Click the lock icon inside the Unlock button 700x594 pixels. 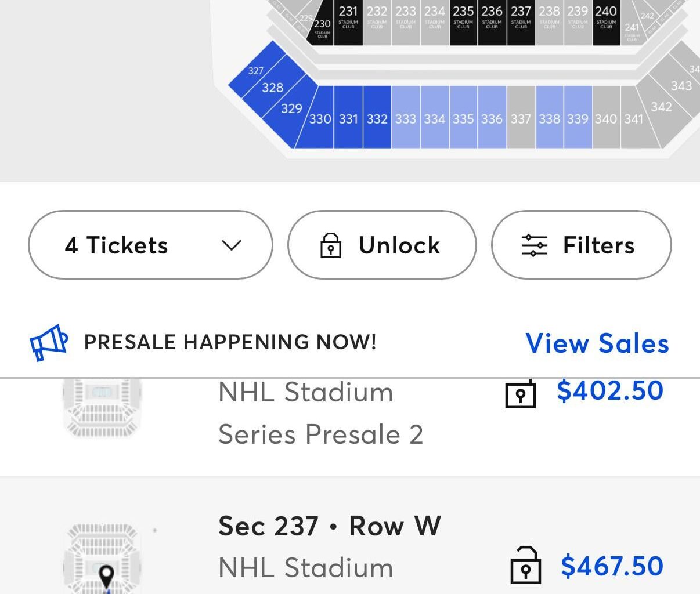330,245
